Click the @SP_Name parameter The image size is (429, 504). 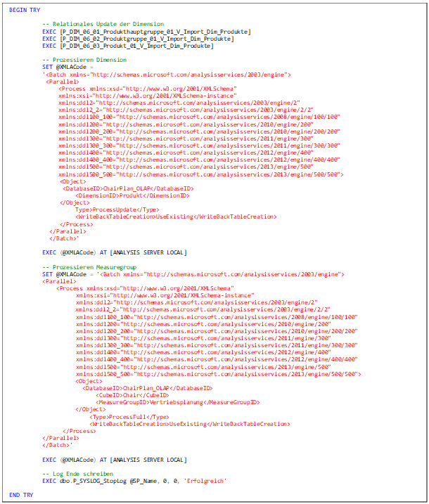point(146,482)
